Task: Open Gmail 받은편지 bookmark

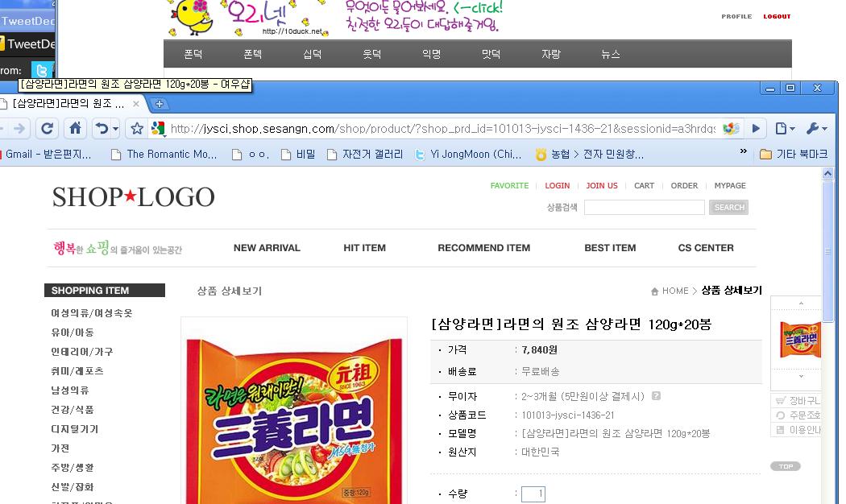Action: pyautogui.click(x=47, y=154)
